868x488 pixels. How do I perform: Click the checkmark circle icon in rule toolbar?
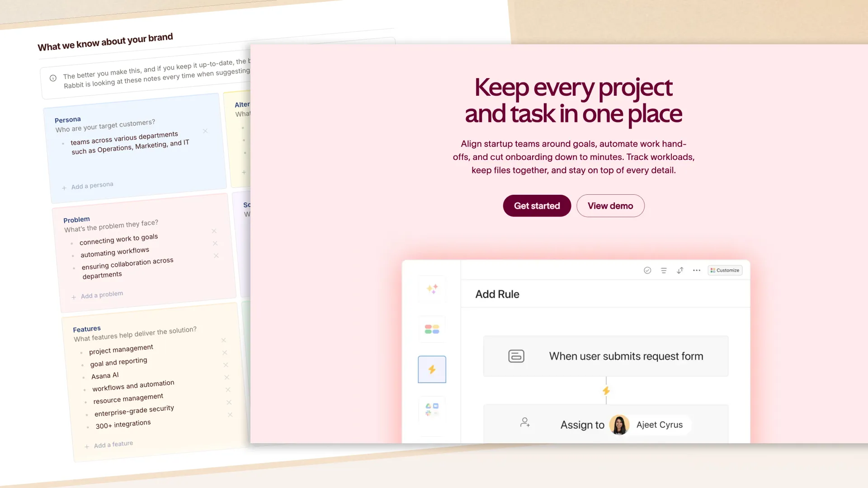tap(647, 270)
